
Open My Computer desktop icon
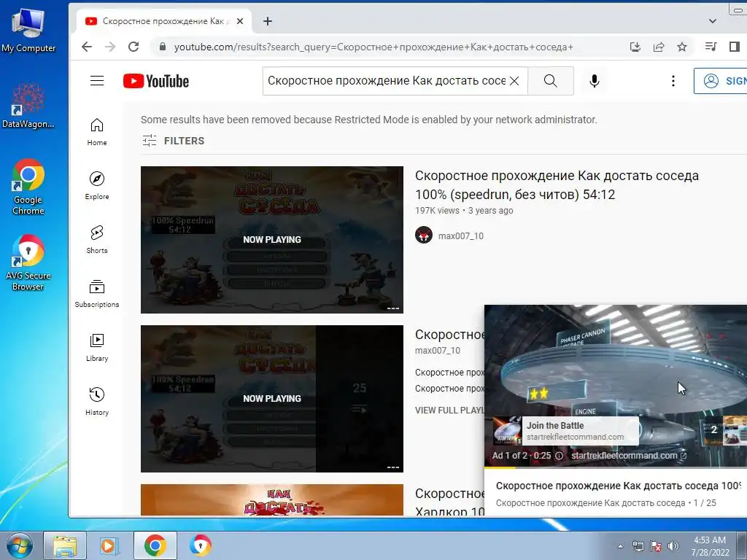coord(28,31)
